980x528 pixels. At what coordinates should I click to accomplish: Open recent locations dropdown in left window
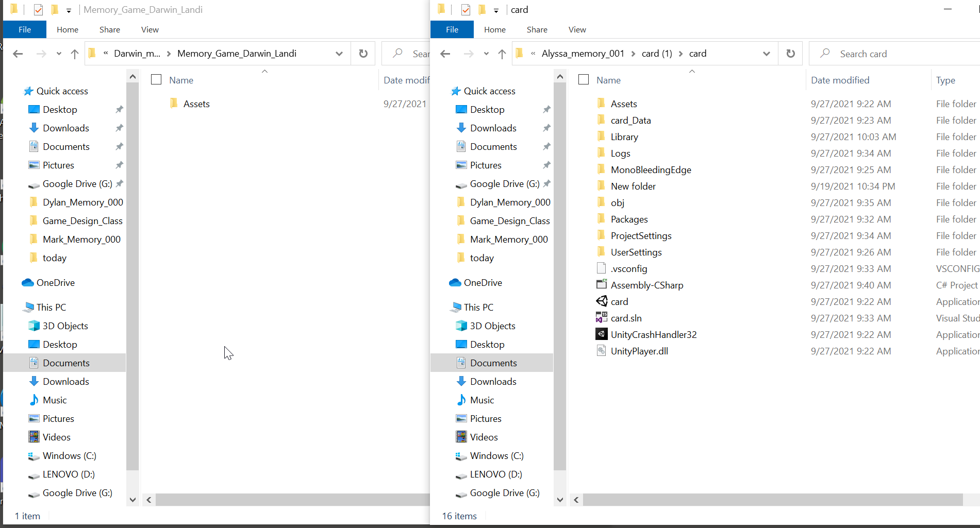(59, 54)
